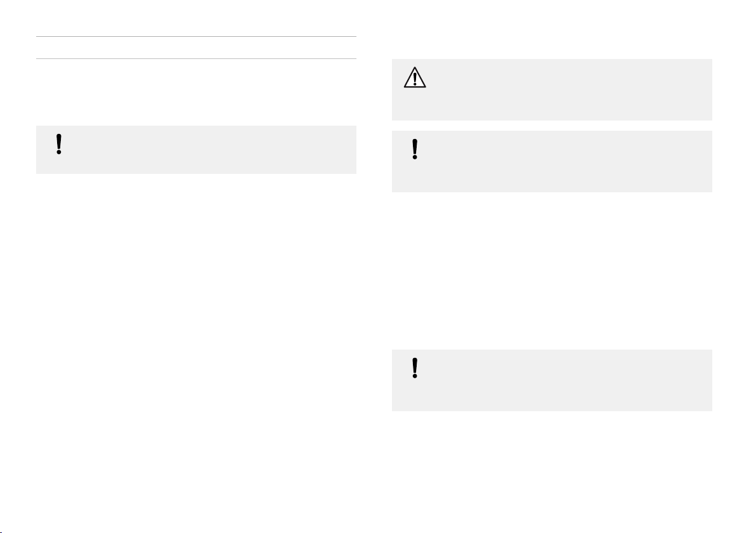Viewport: 756px width, 533px height.
Task: Click the blank area between the two right-column notice boxes
Action: point(552,270)
